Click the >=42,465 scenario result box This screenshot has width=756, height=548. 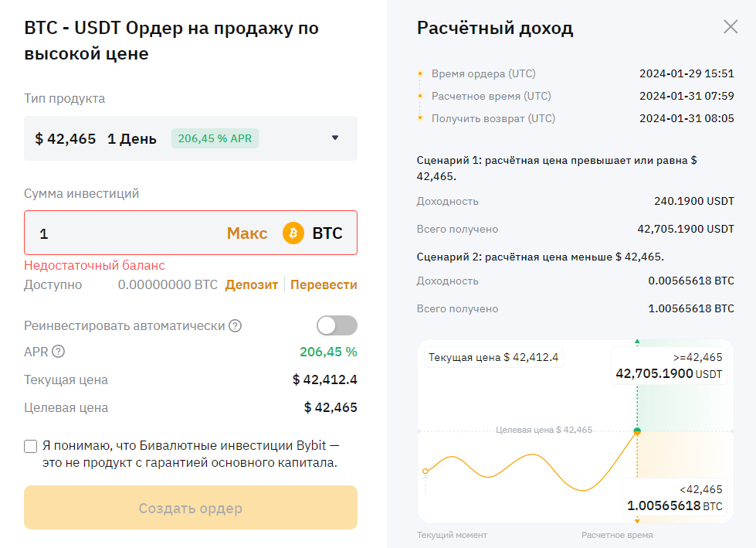pos(669,366)
